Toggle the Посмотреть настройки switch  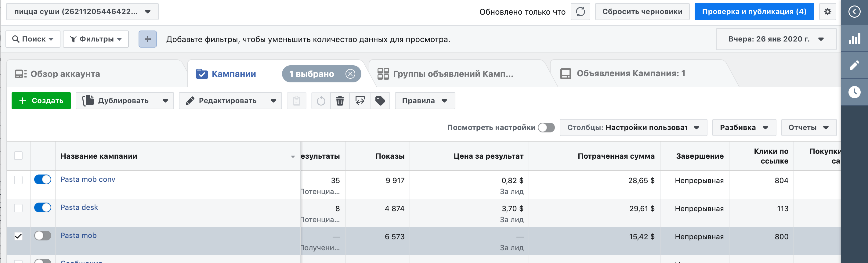(546, 128)
